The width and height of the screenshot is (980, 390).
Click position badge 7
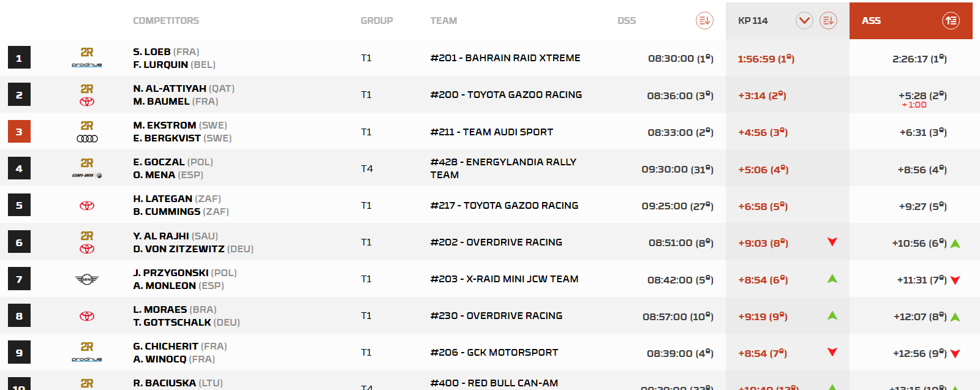[19, 279]
